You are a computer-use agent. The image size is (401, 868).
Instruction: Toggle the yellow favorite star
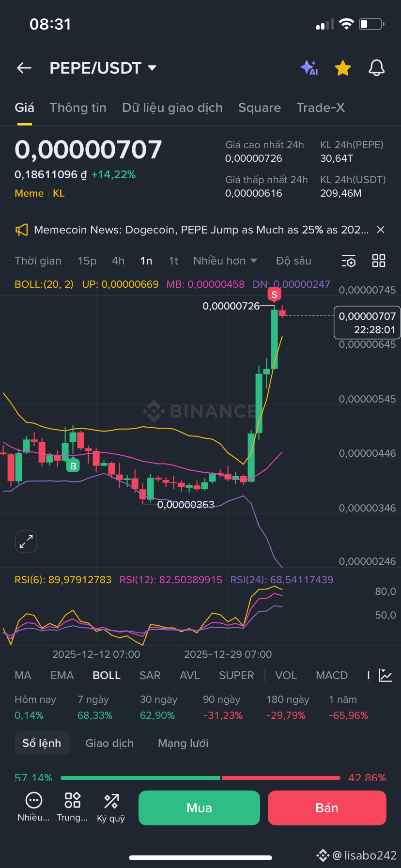click(x=343, y=68)
